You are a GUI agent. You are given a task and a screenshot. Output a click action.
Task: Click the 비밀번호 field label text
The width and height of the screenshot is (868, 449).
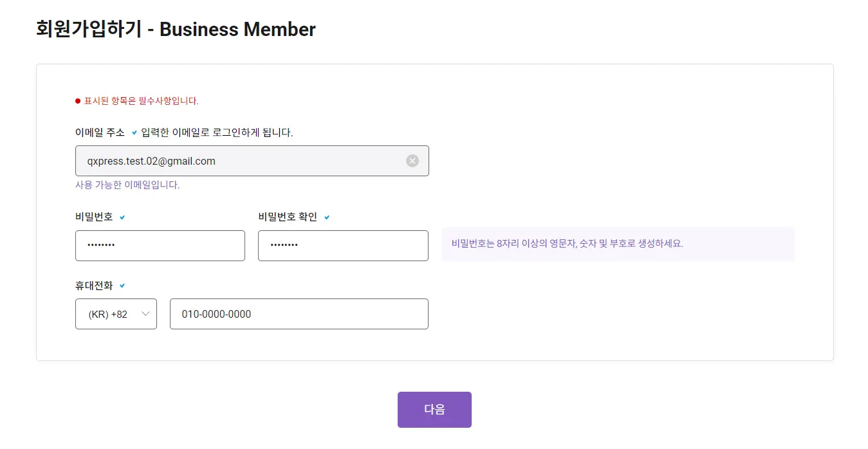point(94,217)
